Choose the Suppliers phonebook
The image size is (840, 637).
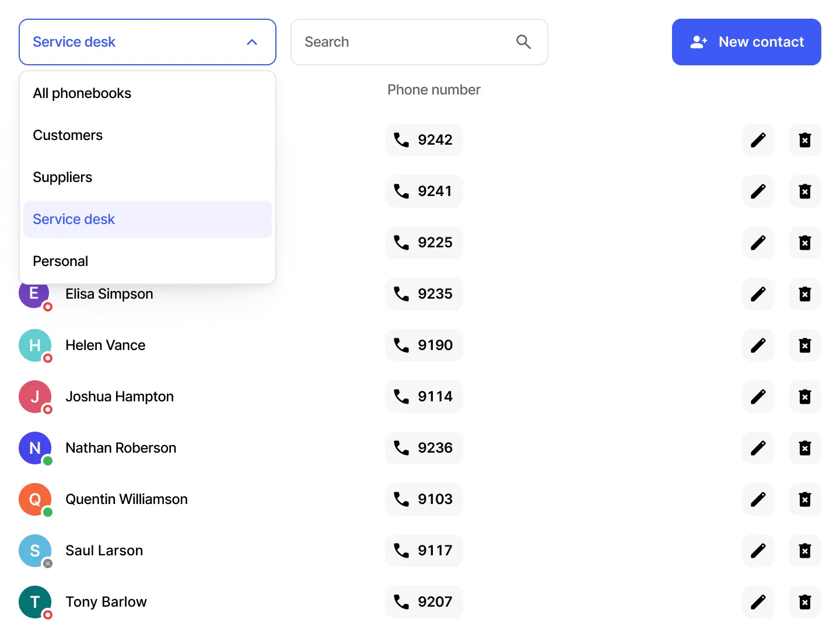click(148, 177)
